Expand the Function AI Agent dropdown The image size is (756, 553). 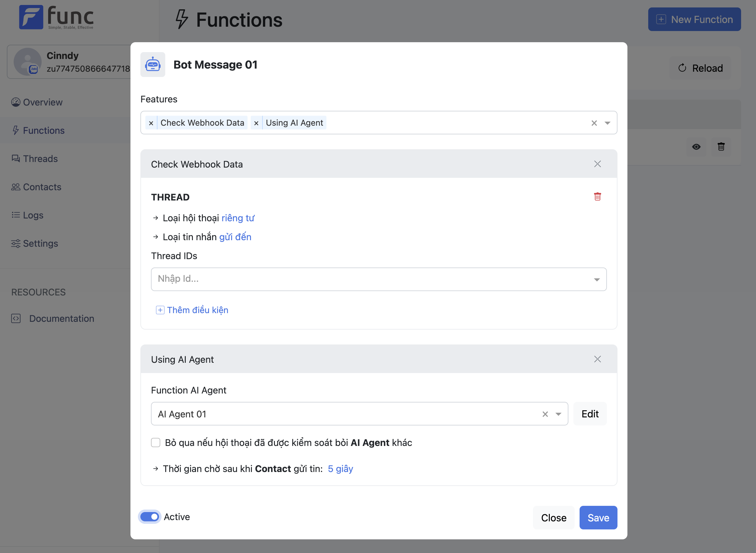[558, 414]
